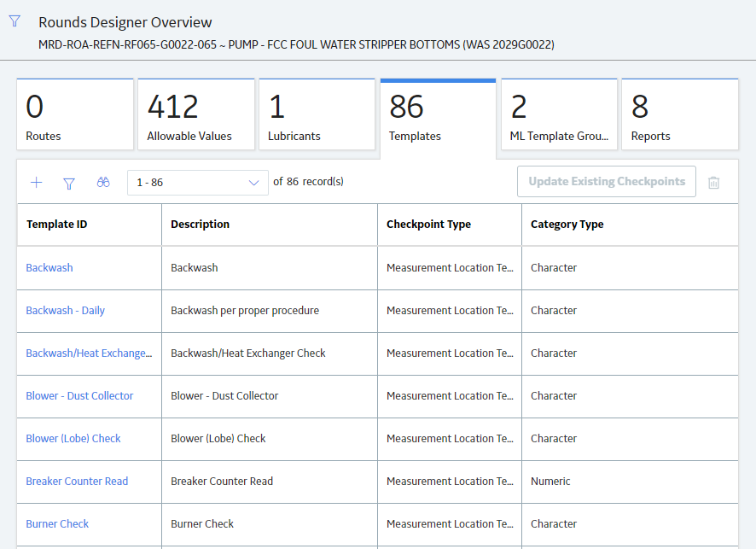Open Blower - Dust Collector template
The width and height of the screenshot is (756, 549).
pyautogui.click(x=79, y=396)
